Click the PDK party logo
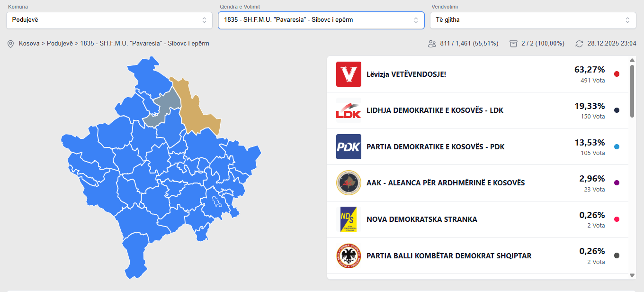Screen dimensions: 644x292 click(x=349, y=146)
